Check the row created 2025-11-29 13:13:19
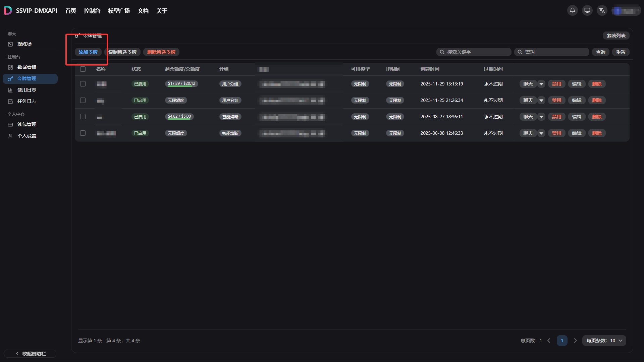The image size is (644, 362). [83, 84]
